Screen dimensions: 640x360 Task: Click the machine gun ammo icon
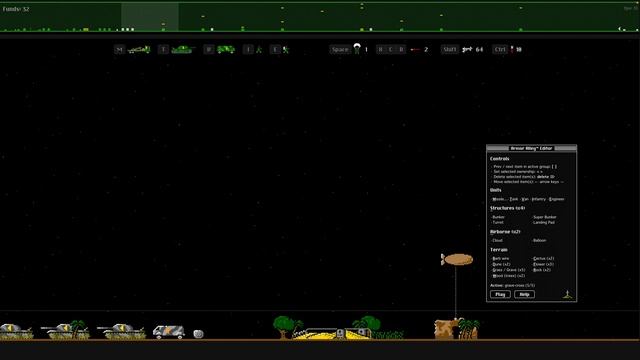click(x=467, y=49)
